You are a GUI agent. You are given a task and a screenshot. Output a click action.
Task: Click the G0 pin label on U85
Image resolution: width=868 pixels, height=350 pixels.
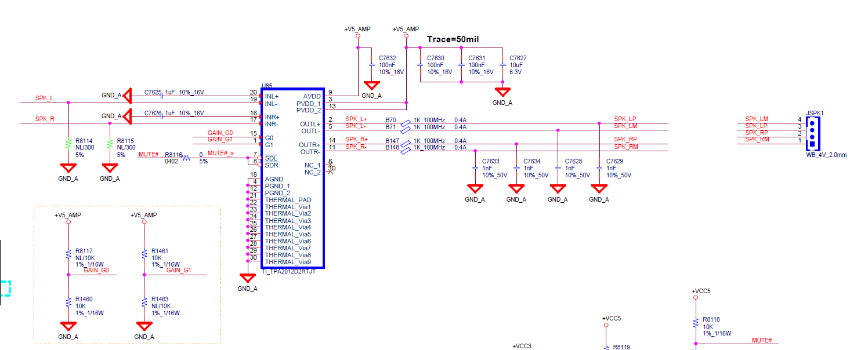[269, 137]
